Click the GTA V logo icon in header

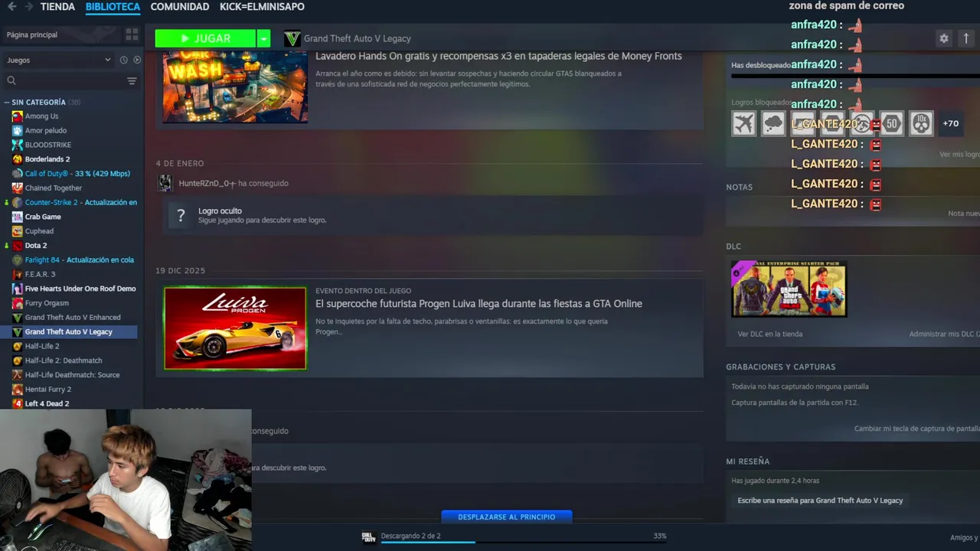292,38
